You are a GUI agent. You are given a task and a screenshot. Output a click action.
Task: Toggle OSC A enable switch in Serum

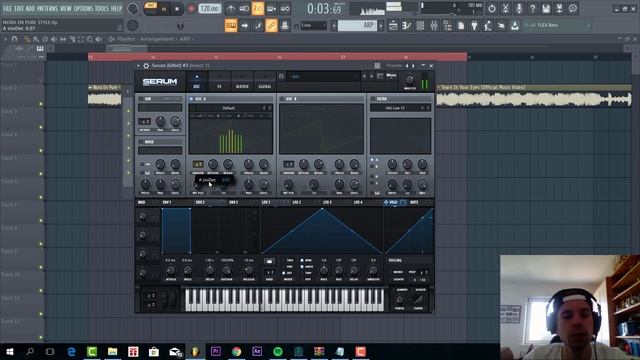pyautogui.click(x=191, y=99)
